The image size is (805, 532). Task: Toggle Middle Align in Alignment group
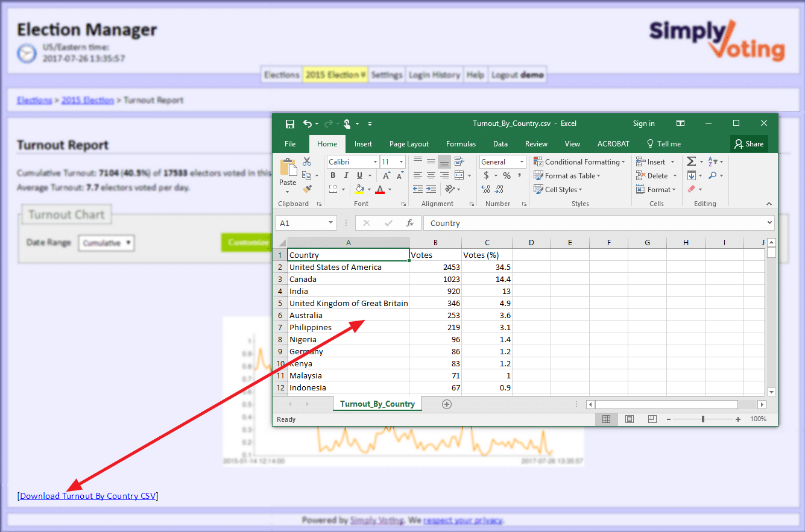pos(431,161)
